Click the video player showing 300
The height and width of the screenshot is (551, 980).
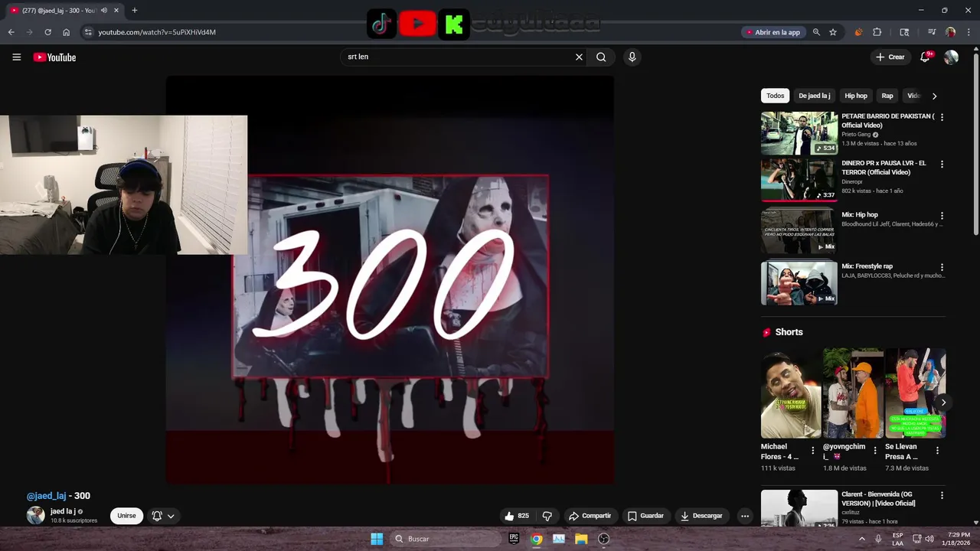(390, 279)
